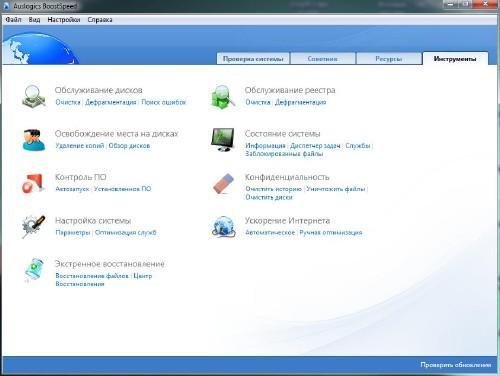Screen dimensions: 500x376
Task: Click the Удаление копий link
Action: 80,146
